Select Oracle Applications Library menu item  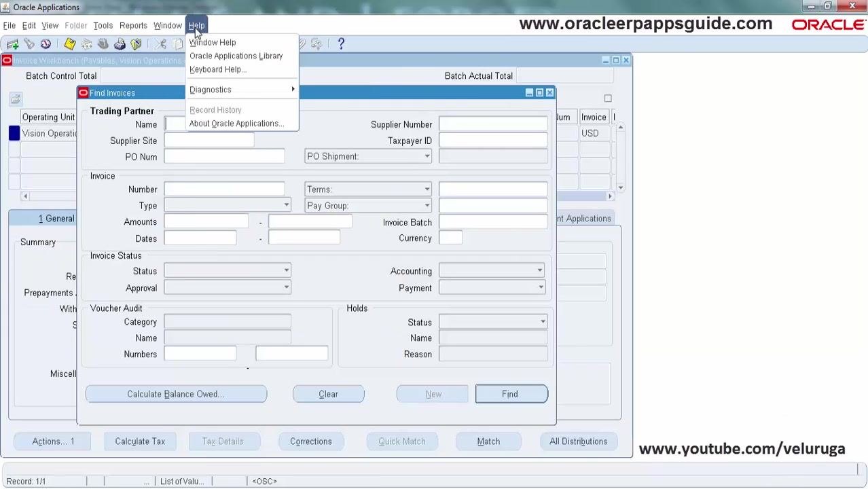point(242,56)
